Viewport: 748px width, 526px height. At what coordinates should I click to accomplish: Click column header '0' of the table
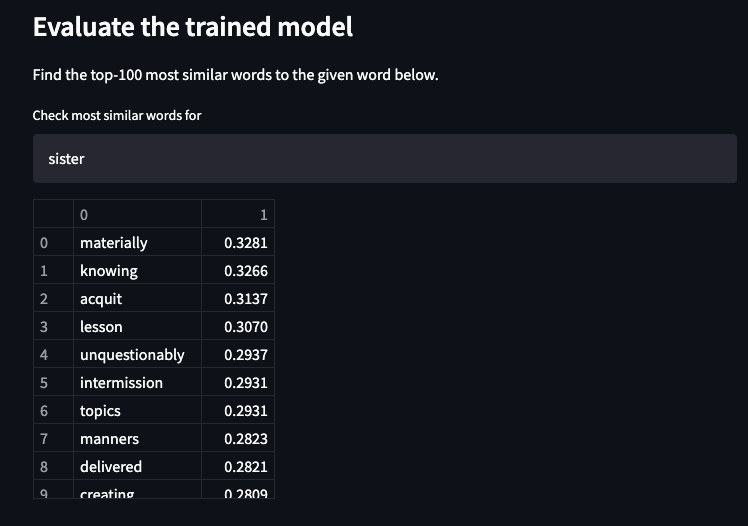(x=137, y=214)
